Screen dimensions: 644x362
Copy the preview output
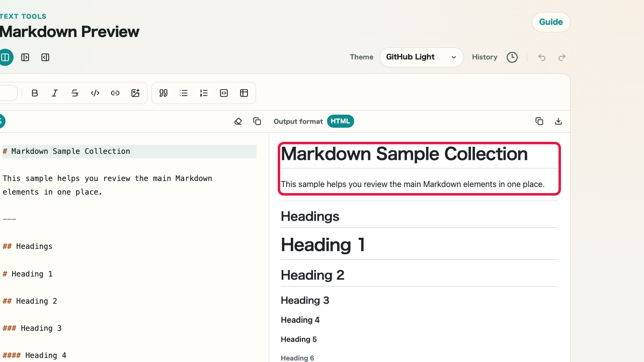(x=539, y=121)
